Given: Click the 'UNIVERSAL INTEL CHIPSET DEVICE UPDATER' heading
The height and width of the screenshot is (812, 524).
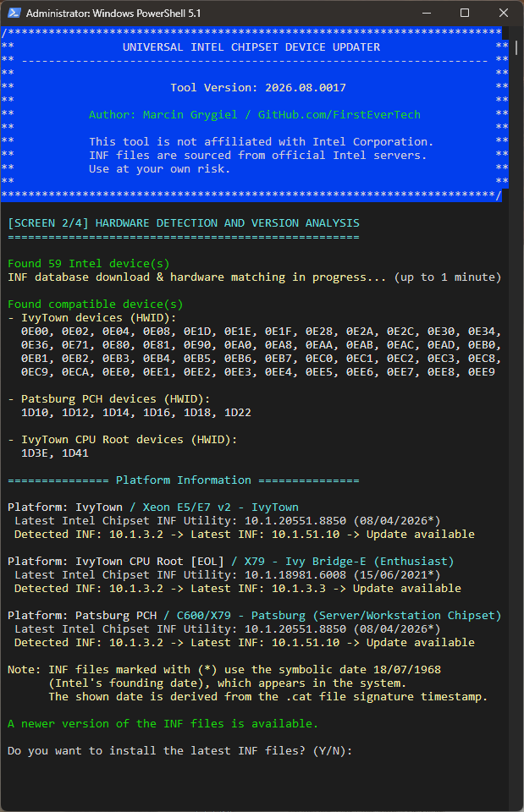Looking at the screenshot, I should [251, 47].
